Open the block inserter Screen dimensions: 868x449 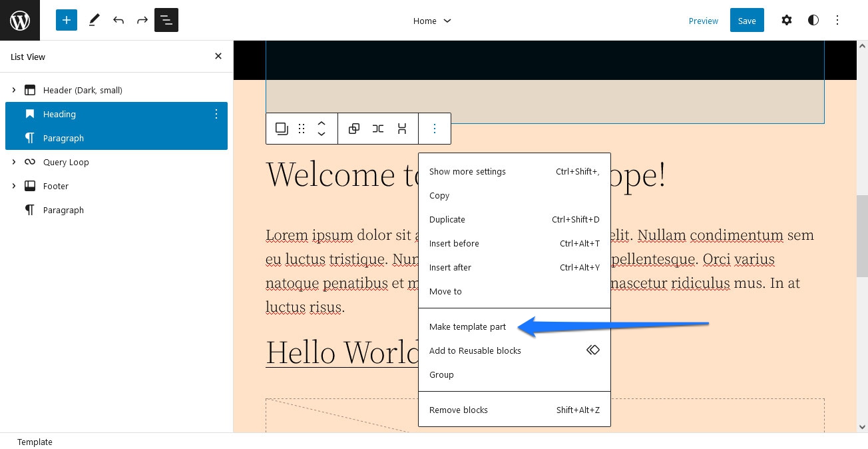click(67, 20)
